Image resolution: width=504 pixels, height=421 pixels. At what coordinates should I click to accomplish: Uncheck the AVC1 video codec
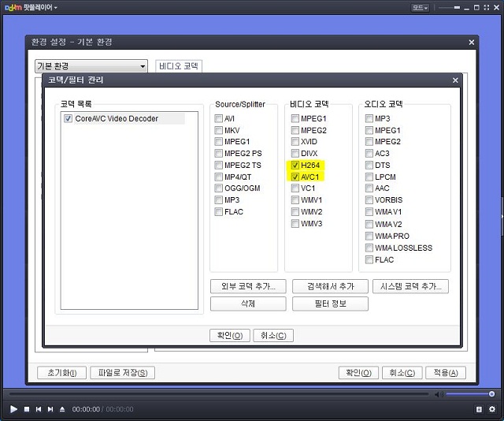pos(295,177)
